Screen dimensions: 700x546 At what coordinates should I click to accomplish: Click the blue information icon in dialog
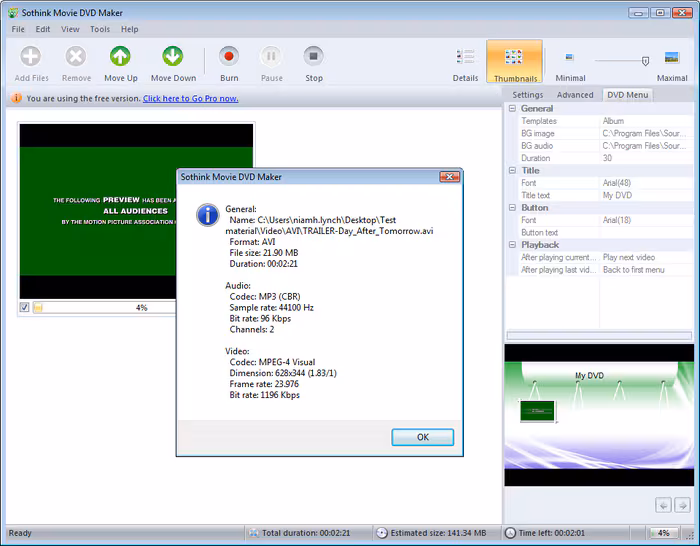208,215
